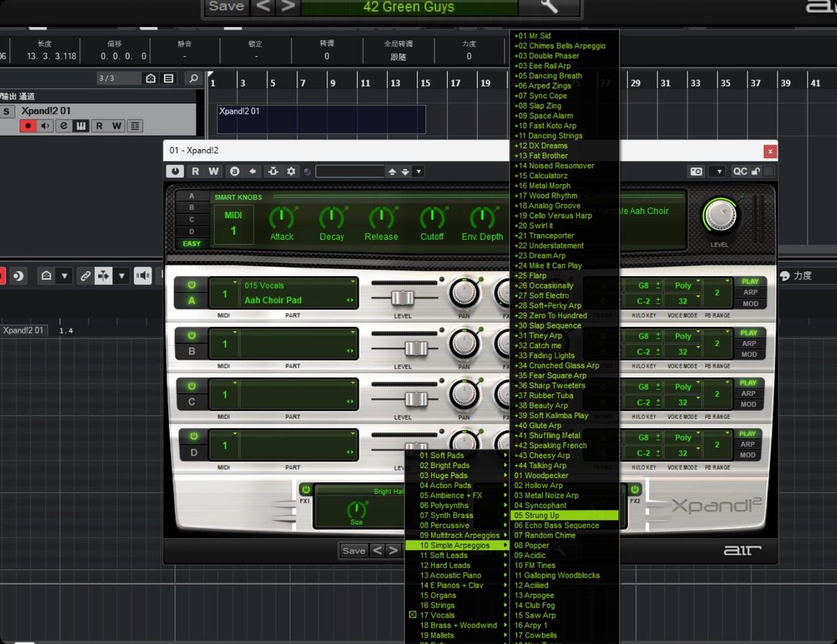Screen dimensions: 837x644
Task: Open Part B Poly voice mode dropdown
Action: (683, 336)
